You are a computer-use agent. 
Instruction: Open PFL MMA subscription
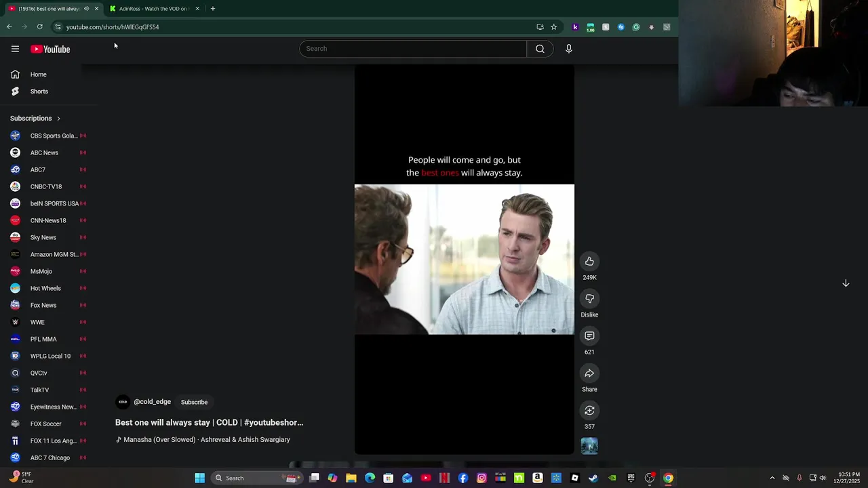point(47,339)
